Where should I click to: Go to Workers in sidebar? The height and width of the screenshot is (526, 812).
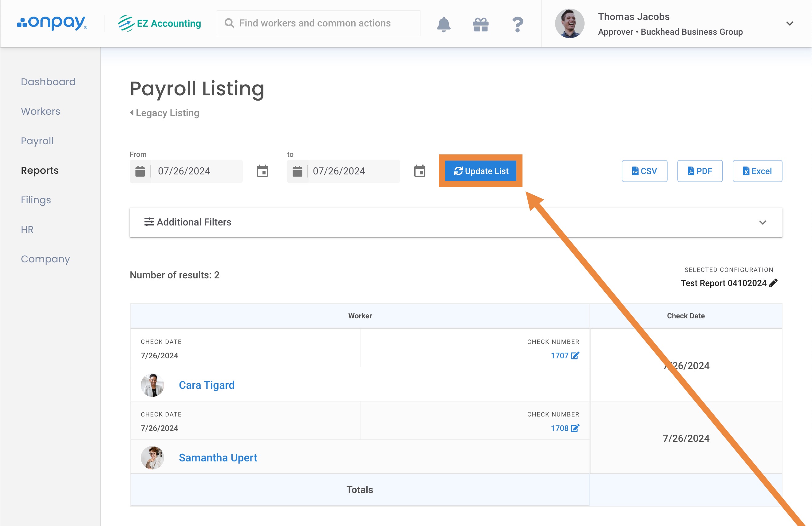click(x=41, y=111)
